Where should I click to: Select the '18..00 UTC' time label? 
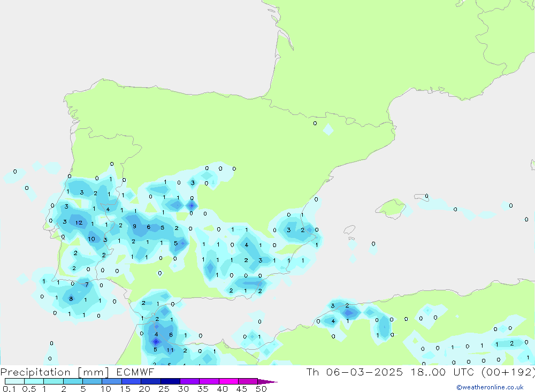[442, 372]
